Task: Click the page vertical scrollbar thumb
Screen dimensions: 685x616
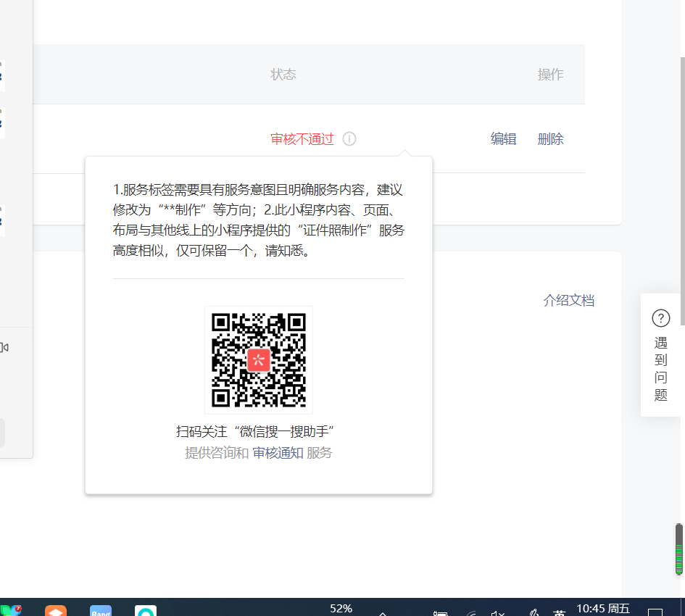Action: pos(682,191)
